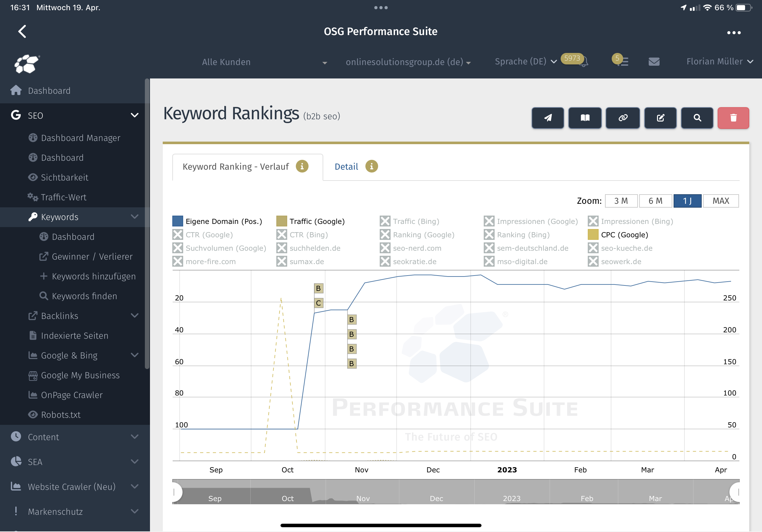The image size is (762, 532).
Task: Click the magnifier search icon button
Action: pyautogui.click(x=697, y=118)
